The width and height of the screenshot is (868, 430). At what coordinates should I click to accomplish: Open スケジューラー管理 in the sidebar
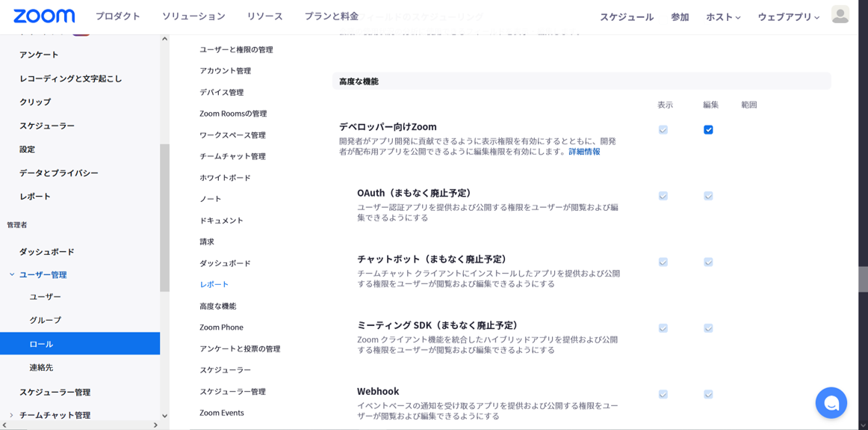tap(55, 393)
